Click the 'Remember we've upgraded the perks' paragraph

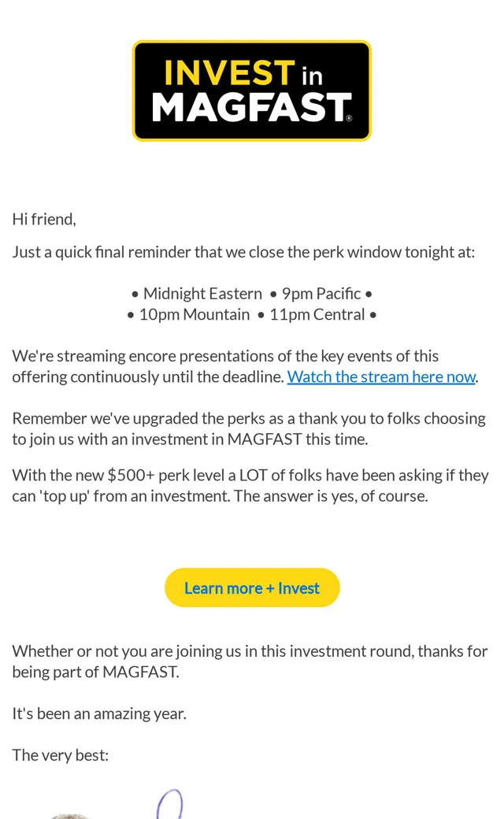249,429
